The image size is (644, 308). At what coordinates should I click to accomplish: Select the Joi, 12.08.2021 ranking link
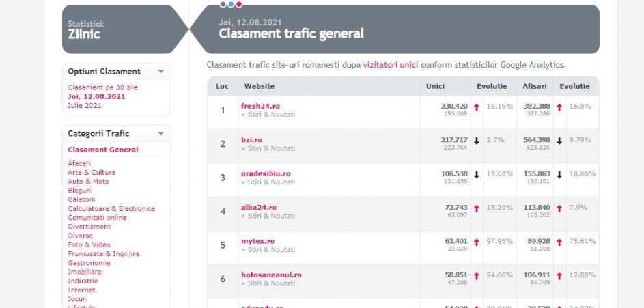click(x=96, y=96)
